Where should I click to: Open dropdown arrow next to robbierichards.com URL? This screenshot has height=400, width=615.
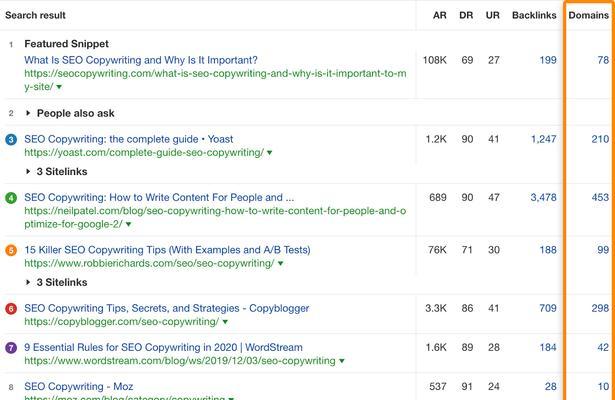coord(281,264)
